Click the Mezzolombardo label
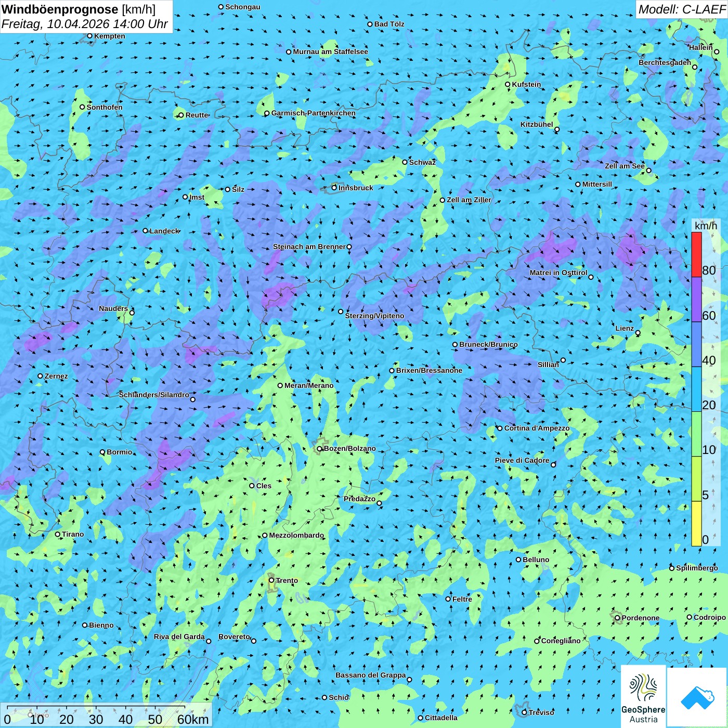Screen dimensions: 728x728 [x=296, y=535]
